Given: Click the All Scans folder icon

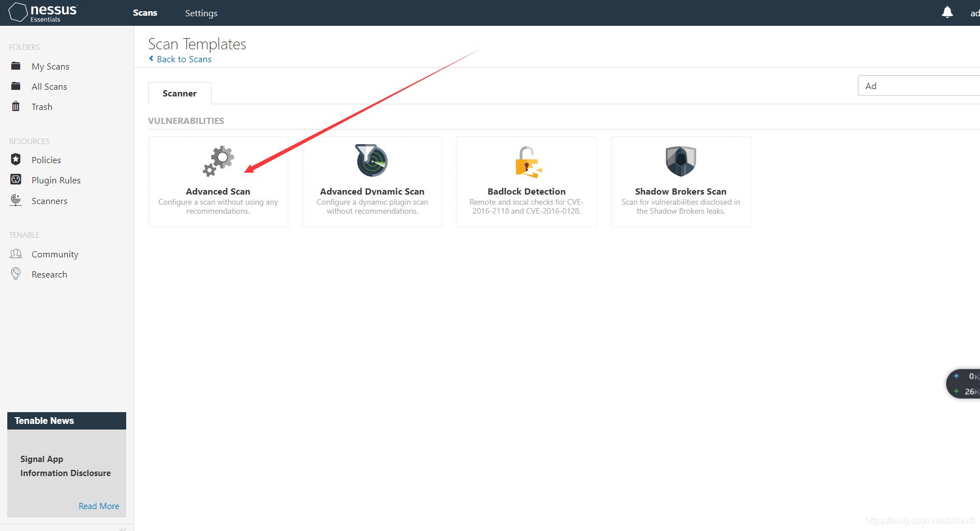Looking at the screenshot, I should click(16, 86).
